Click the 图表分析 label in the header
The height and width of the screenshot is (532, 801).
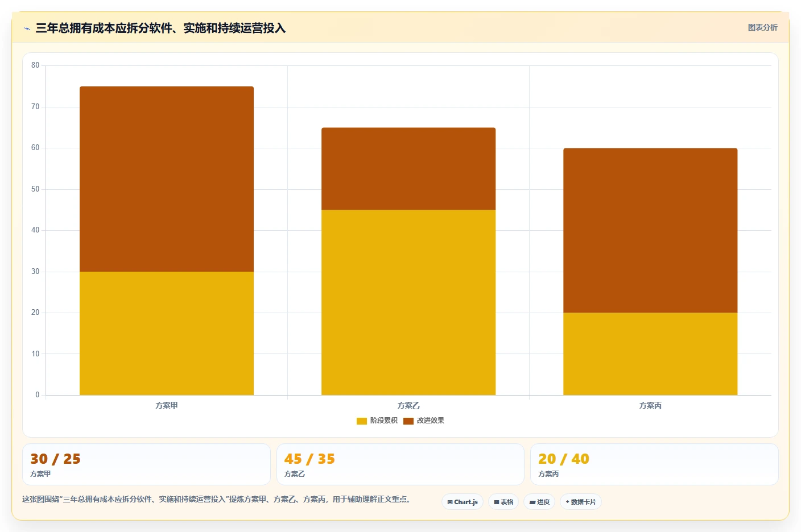coord(762,27)
